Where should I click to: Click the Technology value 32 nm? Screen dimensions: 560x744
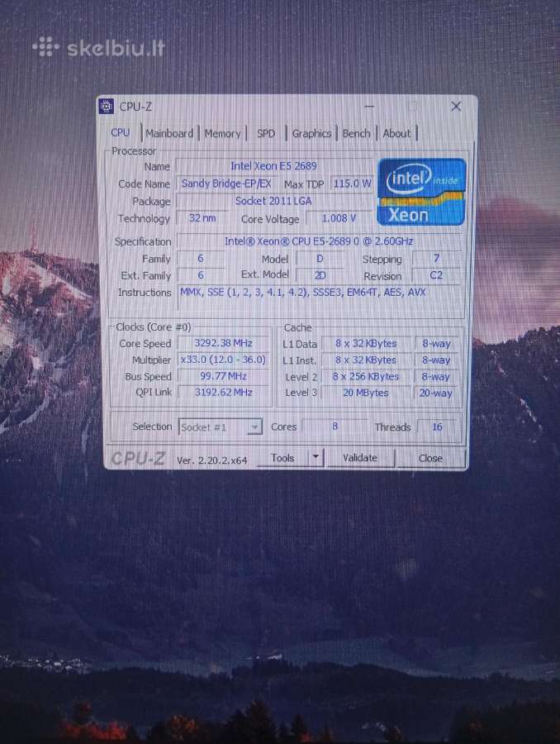click(202, 218)
